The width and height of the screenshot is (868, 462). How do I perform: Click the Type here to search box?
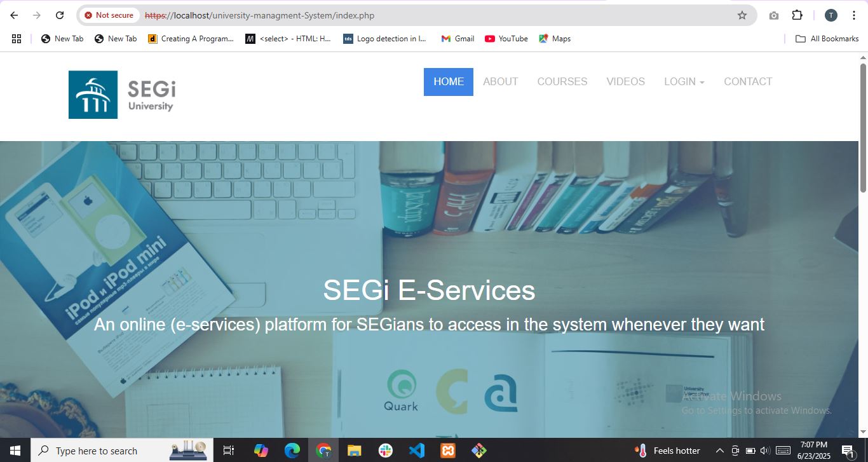coord(122,451)
